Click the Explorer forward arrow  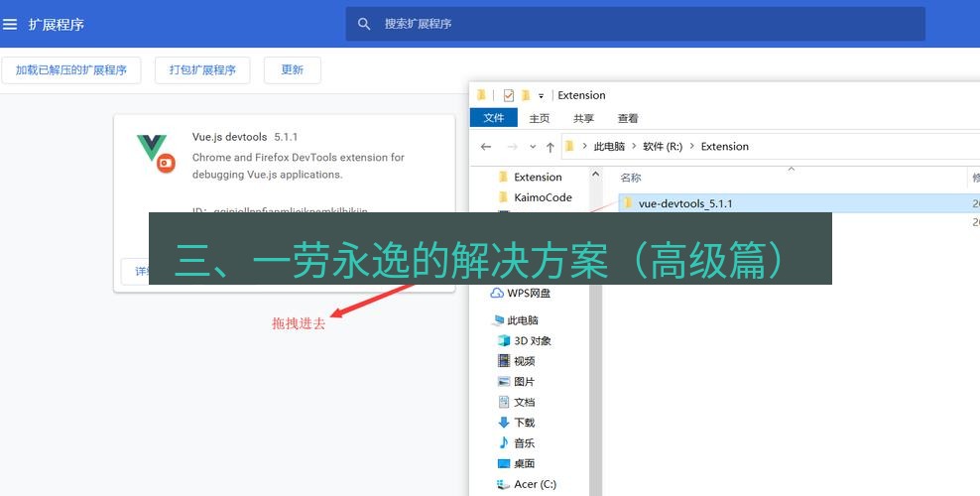click(513, 147)
